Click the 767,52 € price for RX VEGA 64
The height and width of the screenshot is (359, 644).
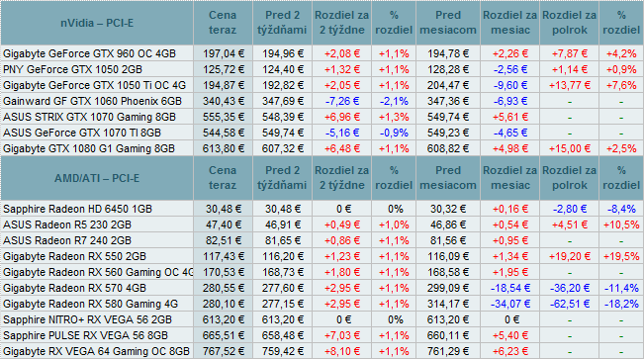click(223, 351)
